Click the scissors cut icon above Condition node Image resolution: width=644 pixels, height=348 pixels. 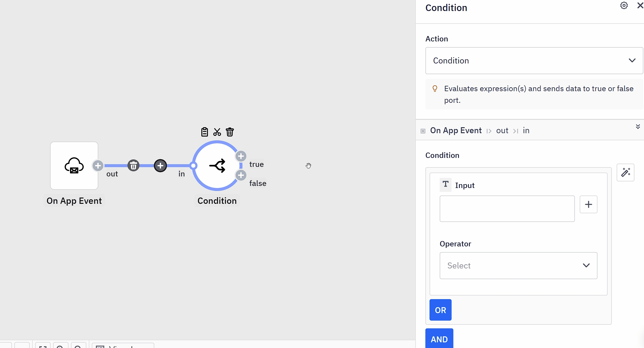(217, 132)
